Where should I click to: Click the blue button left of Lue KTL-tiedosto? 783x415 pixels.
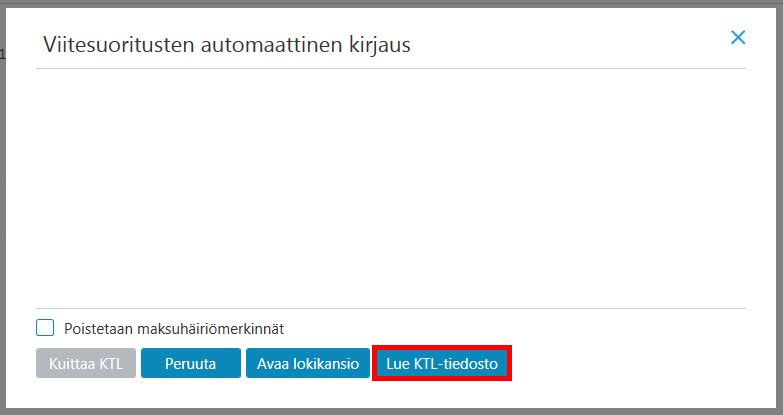click(308, 363)
